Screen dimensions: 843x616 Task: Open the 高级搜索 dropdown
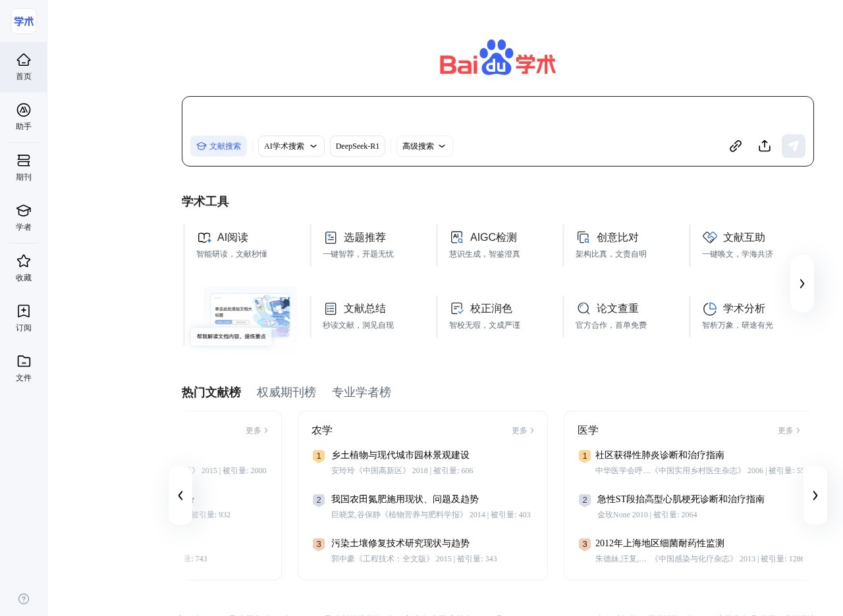point(423,146)
